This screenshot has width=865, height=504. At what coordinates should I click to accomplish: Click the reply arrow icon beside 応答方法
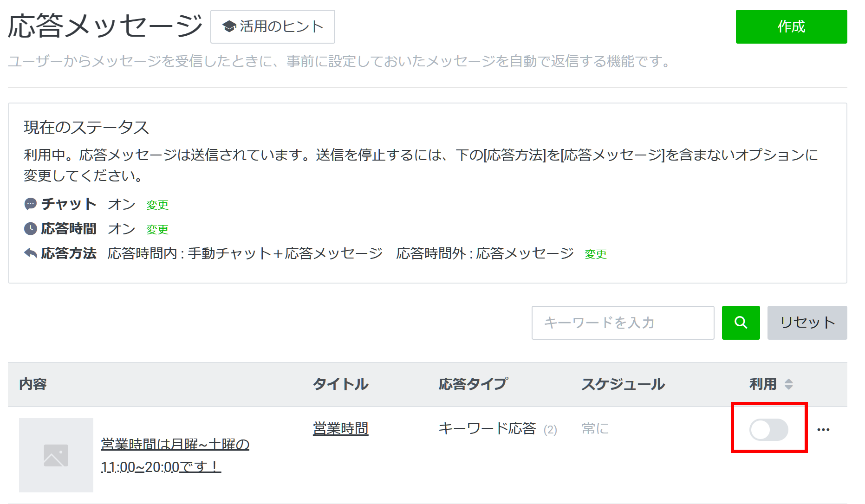[30, 253]
